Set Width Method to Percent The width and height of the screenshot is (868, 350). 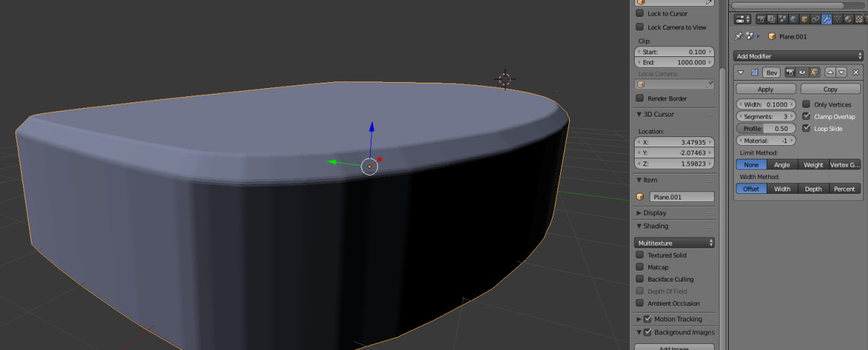point(845,189)
